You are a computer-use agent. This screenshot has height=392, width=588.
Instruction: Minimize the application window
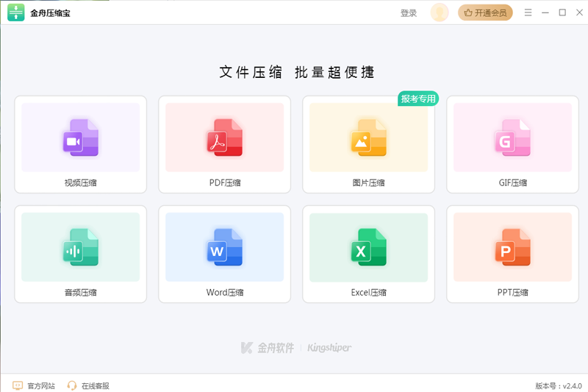click(545, 13)
